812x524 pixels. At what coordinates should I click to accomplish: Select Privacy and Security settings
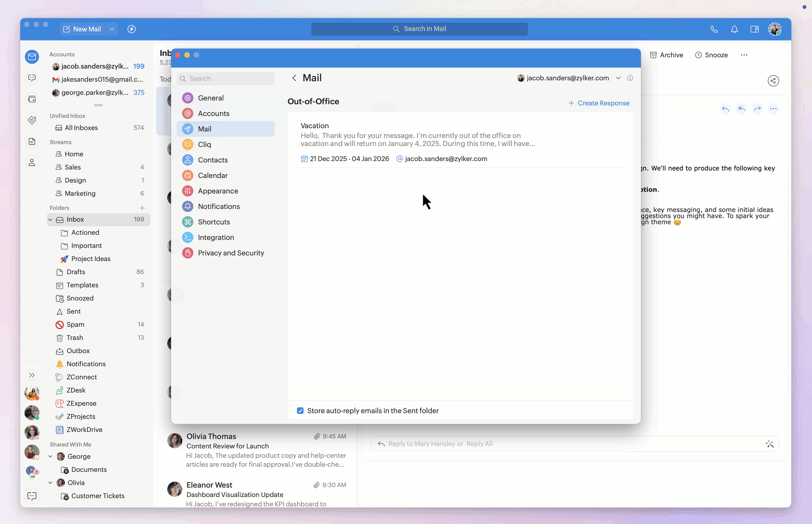click(x=231, y=253)
